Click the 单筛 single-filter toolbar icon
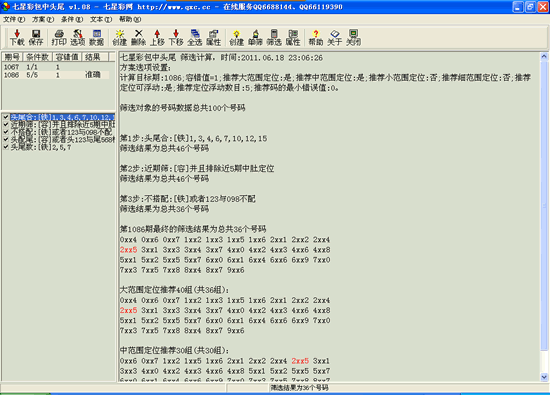 255,37
